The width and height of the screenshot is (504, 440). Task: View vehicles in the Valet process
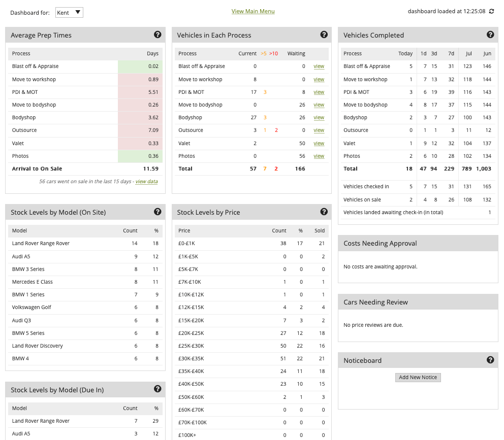point(319,143)
